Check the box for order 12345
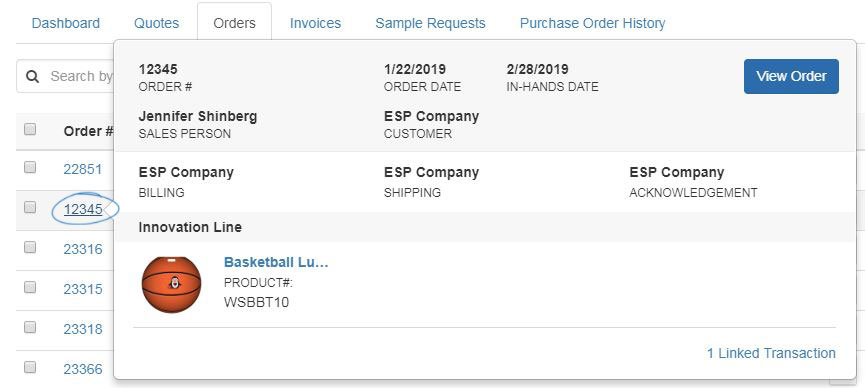This screenshot has height=388, width=865. tap(30, 208)
